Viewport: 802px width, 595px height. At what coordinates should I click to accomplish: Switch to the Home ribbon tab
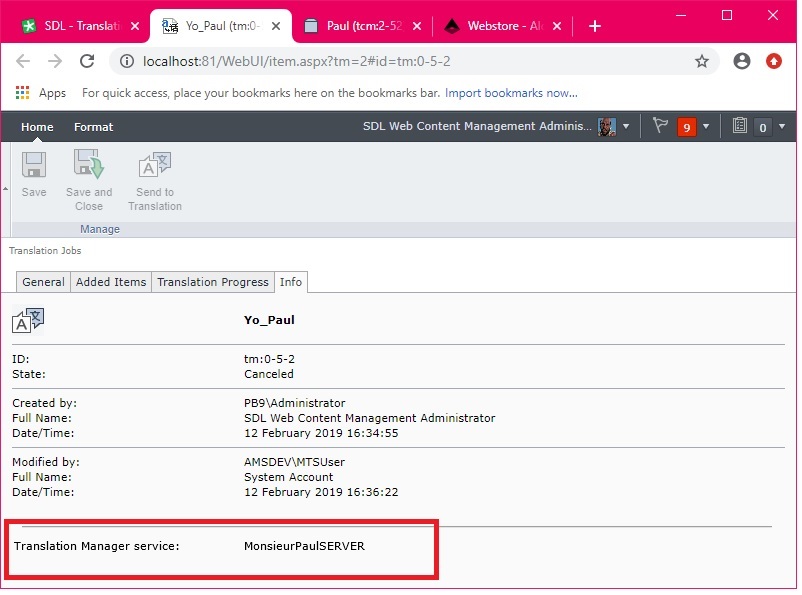(x=37, y=127)
